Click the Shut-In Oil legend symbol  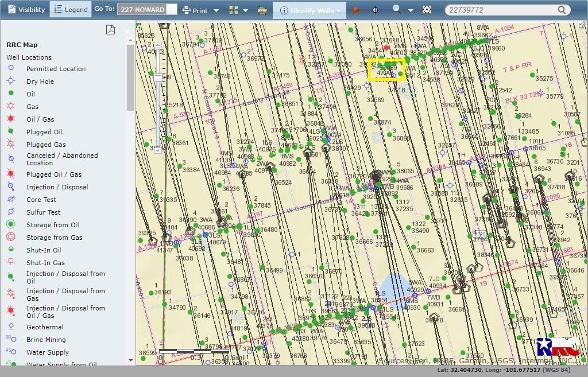tap(11, 249)
